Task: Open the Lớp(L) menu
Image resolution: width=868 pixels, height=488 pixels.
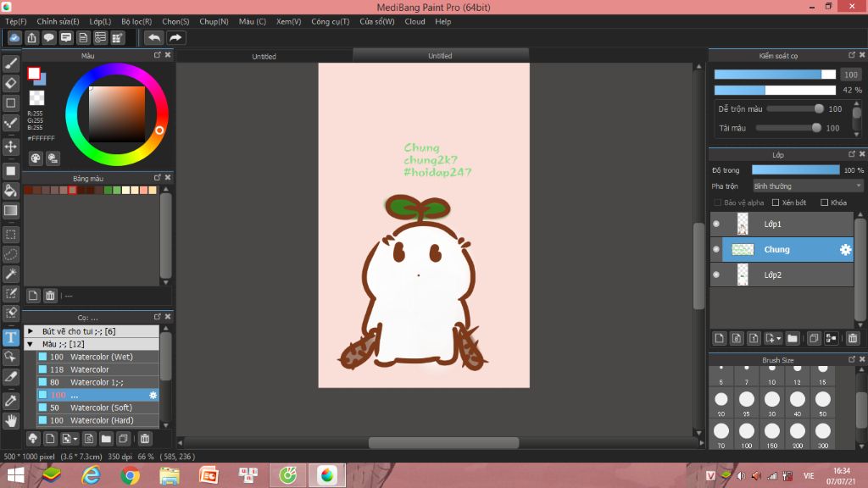Action: point(100,21)
